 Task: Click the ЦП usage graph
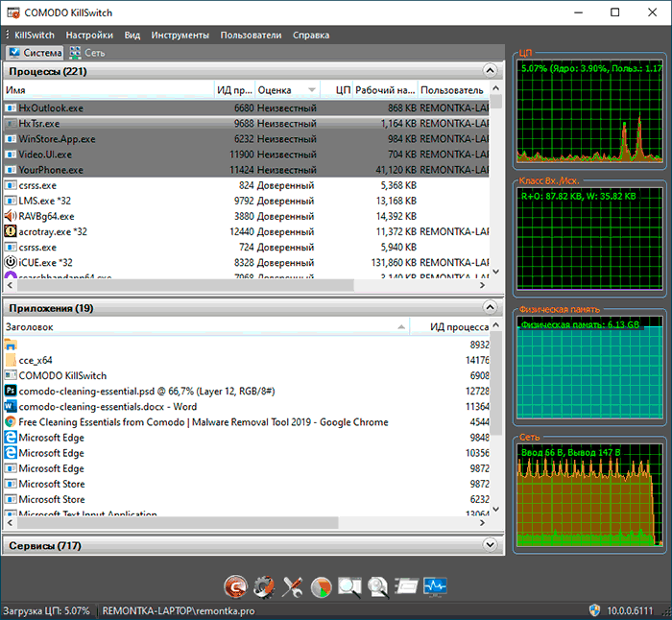589,111
